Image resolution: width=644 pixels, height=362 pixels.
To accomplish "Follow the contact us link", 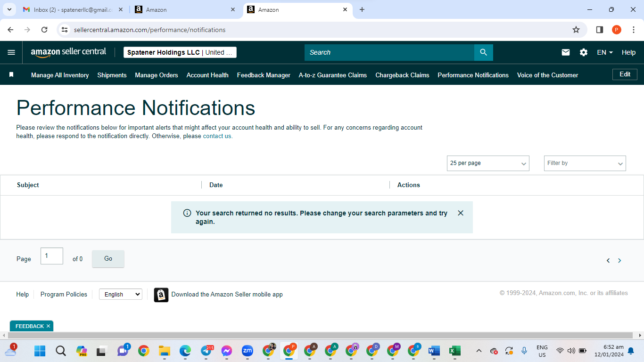I will point(217,136).
